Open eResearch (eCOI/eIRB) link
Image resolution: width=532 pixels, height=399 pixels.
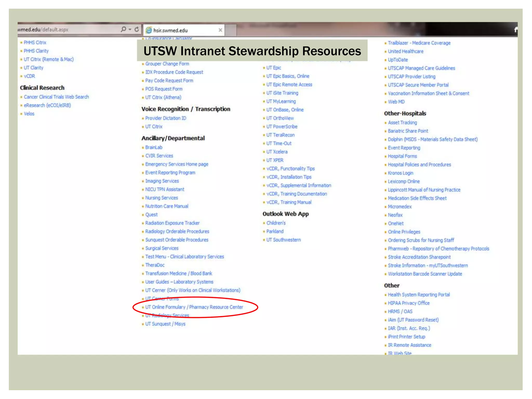[x=47, y=105]
